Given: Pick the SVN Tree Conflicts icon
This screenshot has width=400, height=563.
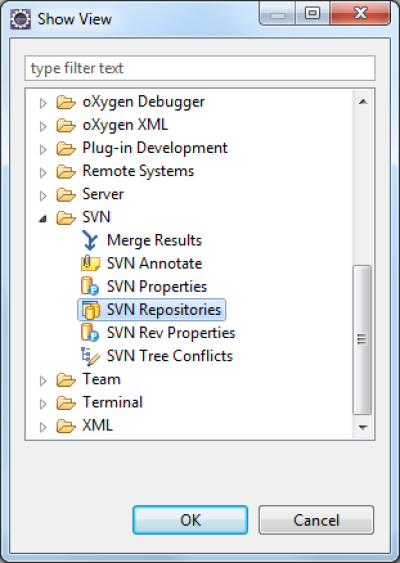Looking at the screenshot, I should 90,356.
